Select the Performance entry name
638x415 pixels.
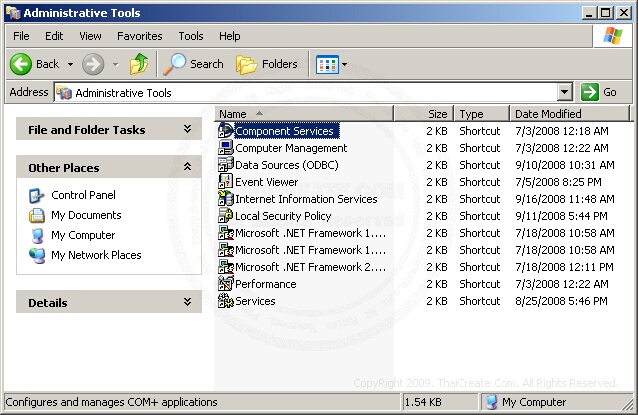coord(266,284)
